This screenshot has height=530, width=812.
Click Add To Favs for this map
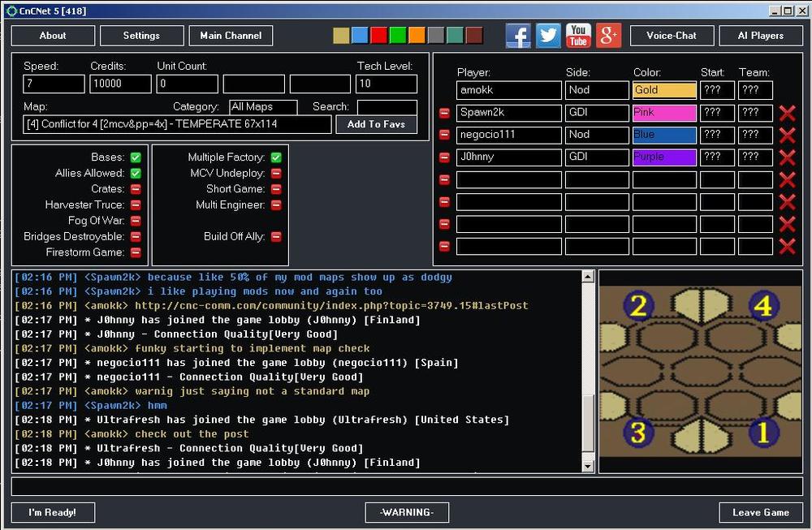point(377,124)
